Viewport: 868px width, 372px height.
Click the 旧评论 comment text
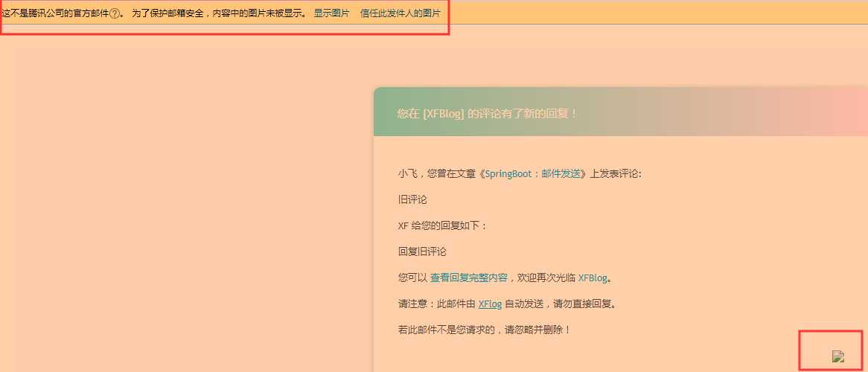pyautogui.click(x=412, y=199)
